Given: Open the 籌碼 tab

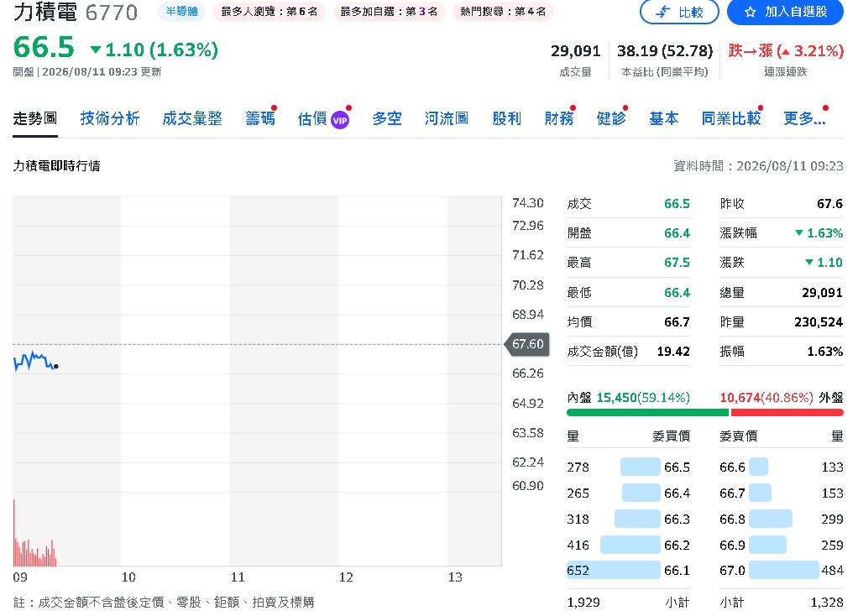Looking at the screenshot, I should pos(260,118).
